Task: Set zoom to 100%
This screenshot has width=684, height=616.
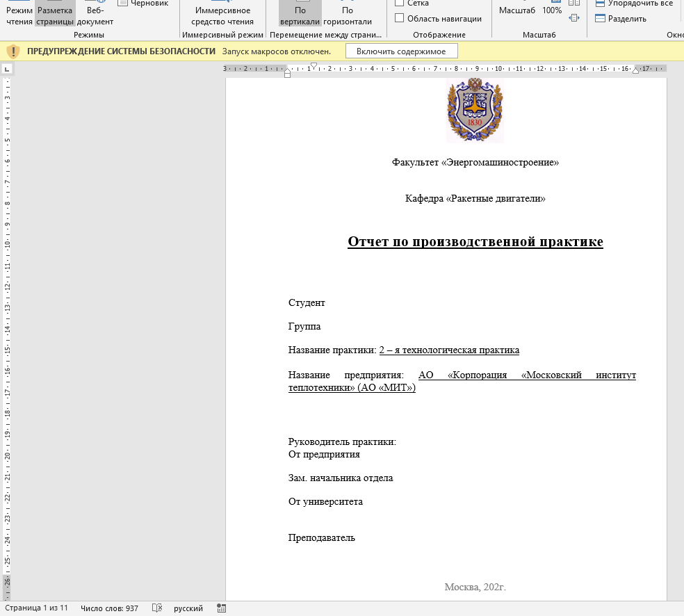Action: click(552, 10)
